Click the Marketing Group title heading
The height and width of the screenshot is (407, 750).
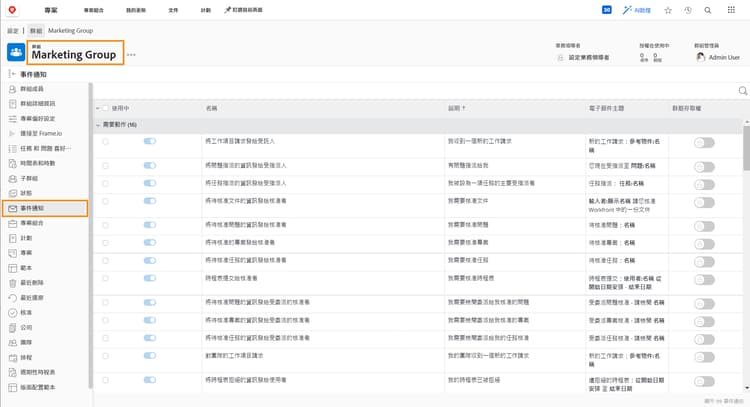tap(74, 55)
